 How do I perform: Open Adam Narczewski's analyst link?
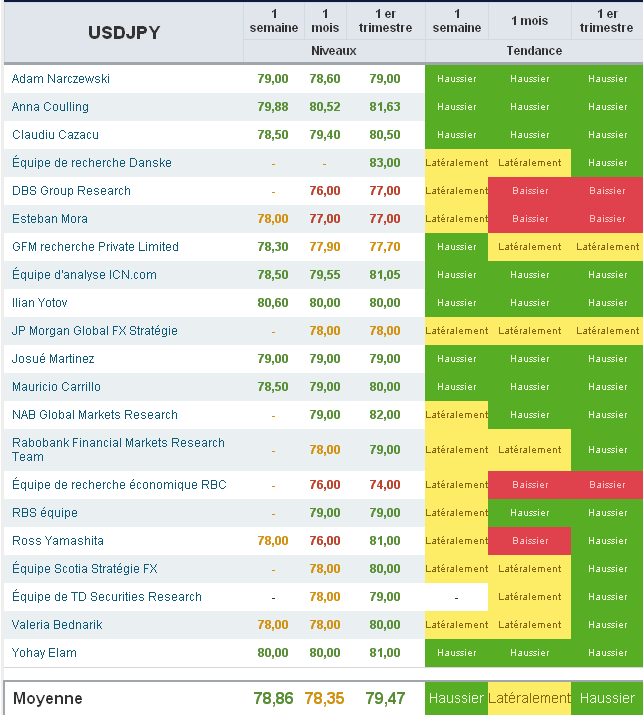61,79
